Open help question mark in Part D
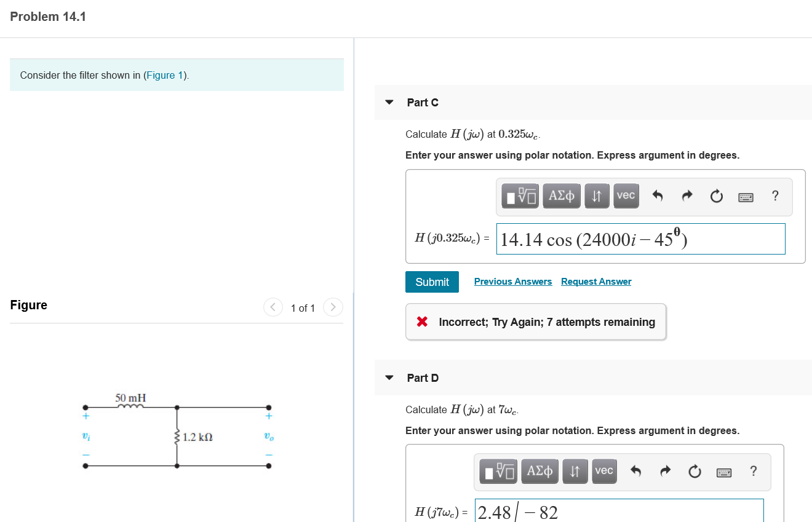Screen dimensions: 812x522 [x=754, y=472]
